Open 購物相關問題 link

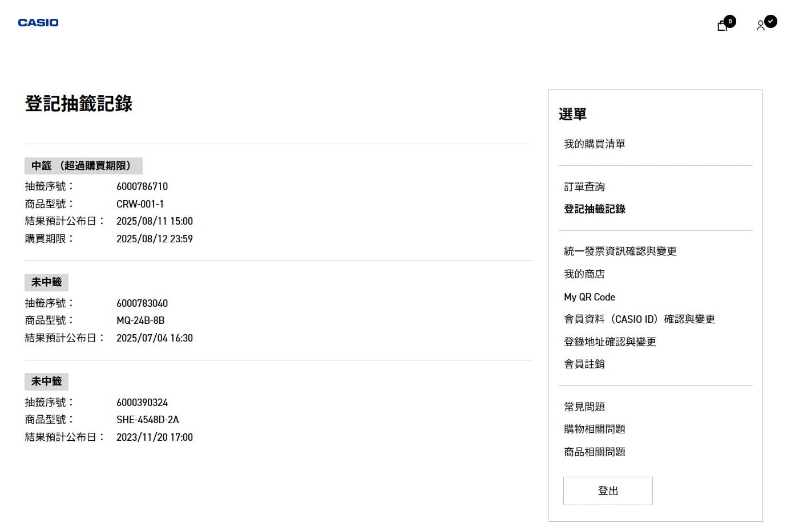[594, 429]
